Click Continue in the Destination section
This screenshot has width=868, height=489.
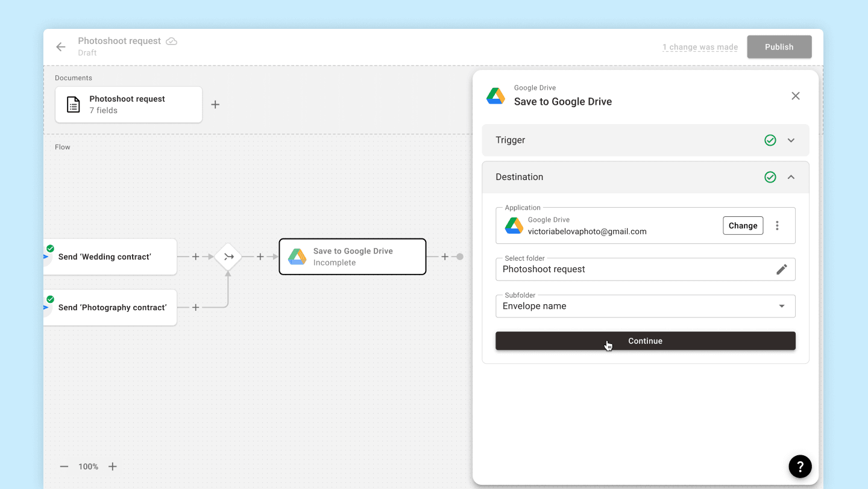[x=646, y=341]
